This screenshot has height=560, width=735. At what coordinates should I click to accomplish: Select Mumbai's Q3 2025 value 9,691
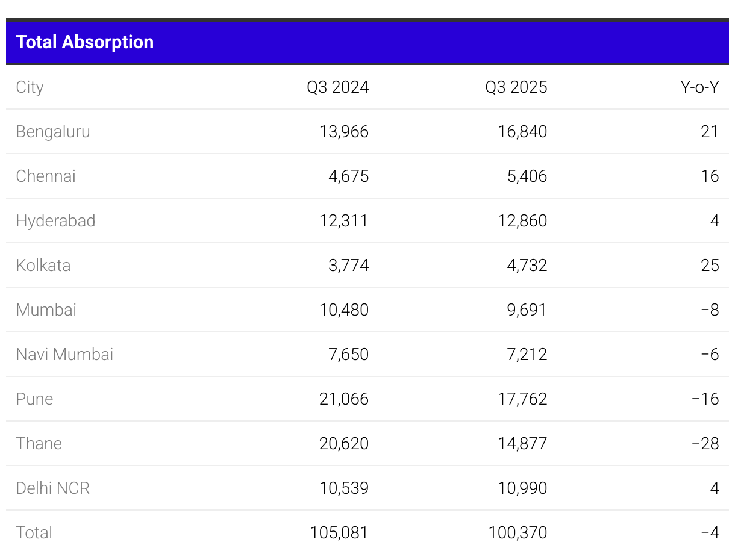tap(527, 310)
